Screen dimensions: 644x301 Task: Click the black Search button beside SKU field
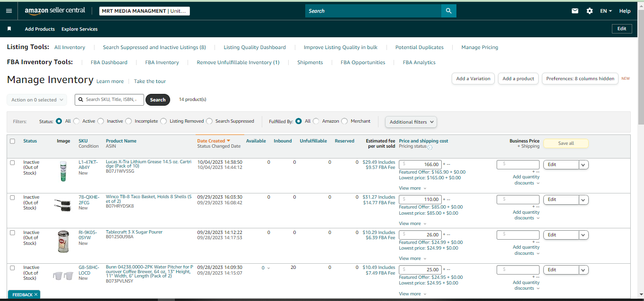point(158,100)
